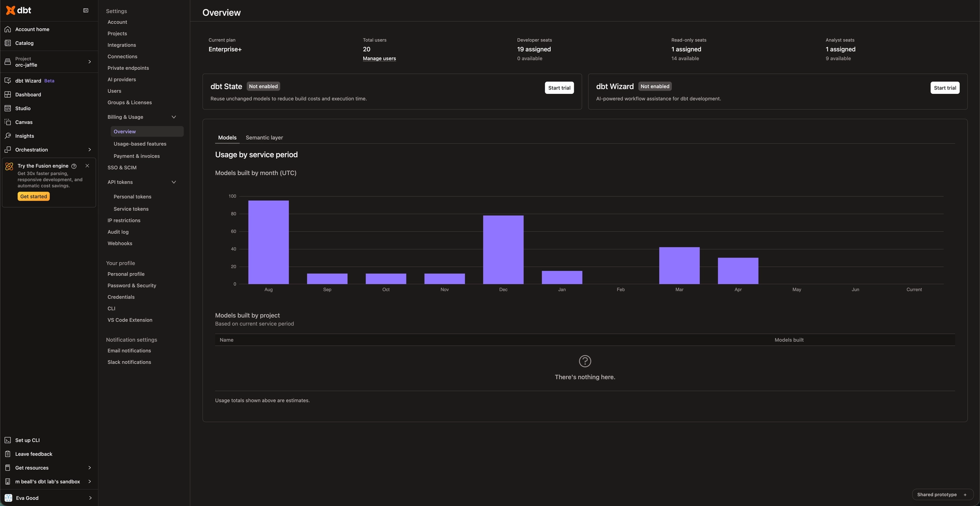Open the Shared prototype button
980x506 pixels.
pos(942,495)
